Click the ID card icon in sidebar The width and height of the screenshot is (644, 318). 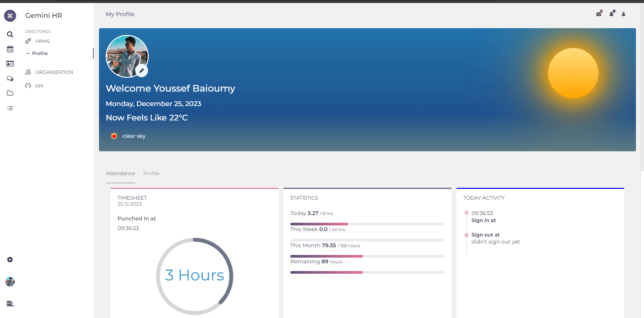(x=10, y=64)
